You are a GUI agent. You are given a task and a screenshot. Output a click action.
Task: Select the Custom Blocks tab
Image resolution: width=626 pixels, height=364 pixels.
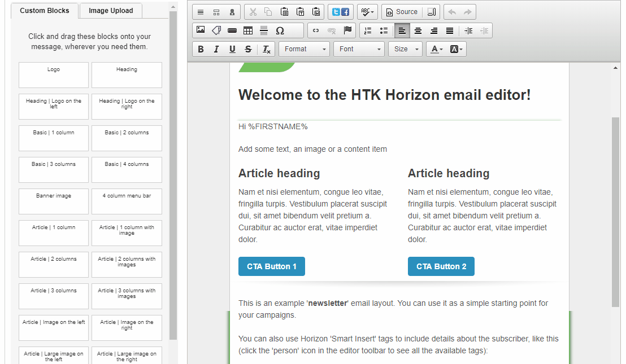44,11
